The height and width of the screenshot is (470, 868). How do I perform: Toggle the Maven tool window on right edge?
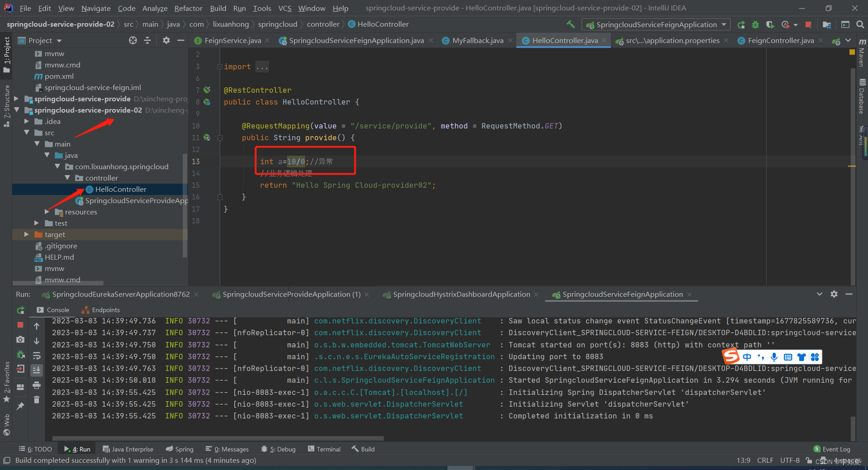[862, 53]
